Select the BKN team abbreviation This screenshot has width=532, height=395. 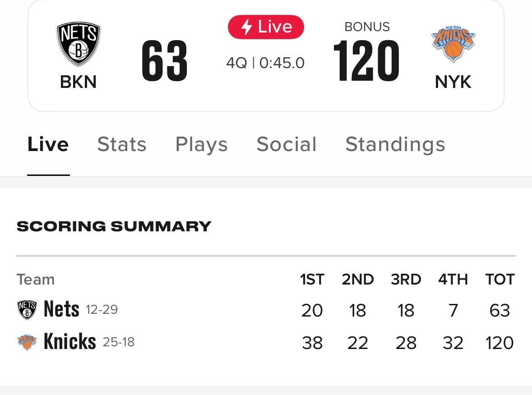[x=78, y=82]
